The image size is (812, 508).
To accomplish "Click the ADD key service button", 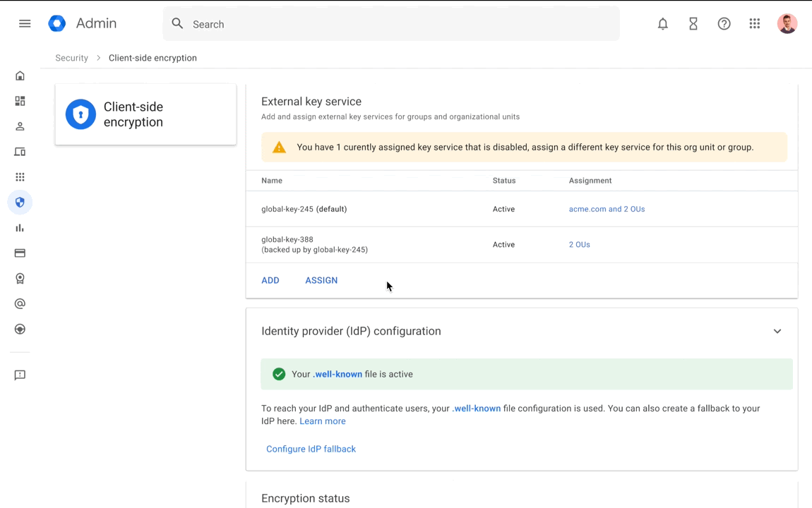I will [x=270, y=280].
